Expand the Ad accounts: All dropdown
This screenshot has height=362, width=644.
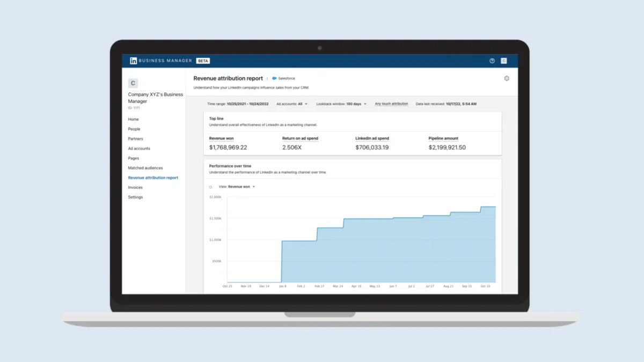292,104
